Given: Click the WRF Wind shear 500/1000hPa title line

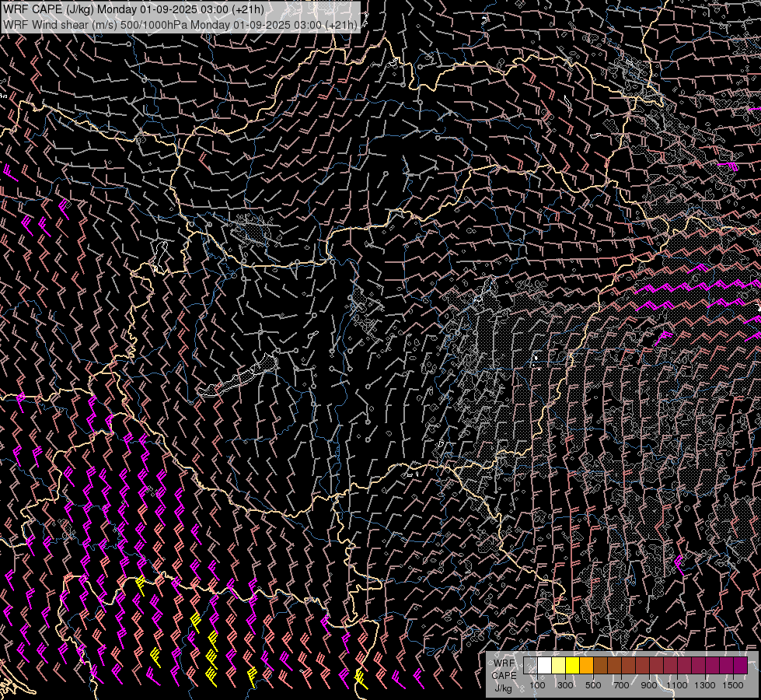Looking at the screenshot, I should point(180,24).
